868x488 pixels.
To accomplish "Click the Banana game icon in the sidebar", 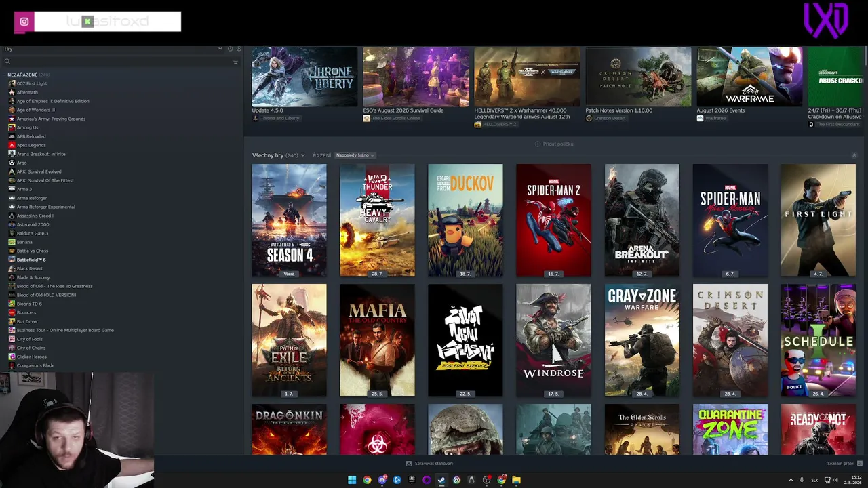I will pyautogui.click(x=12, y=242).
